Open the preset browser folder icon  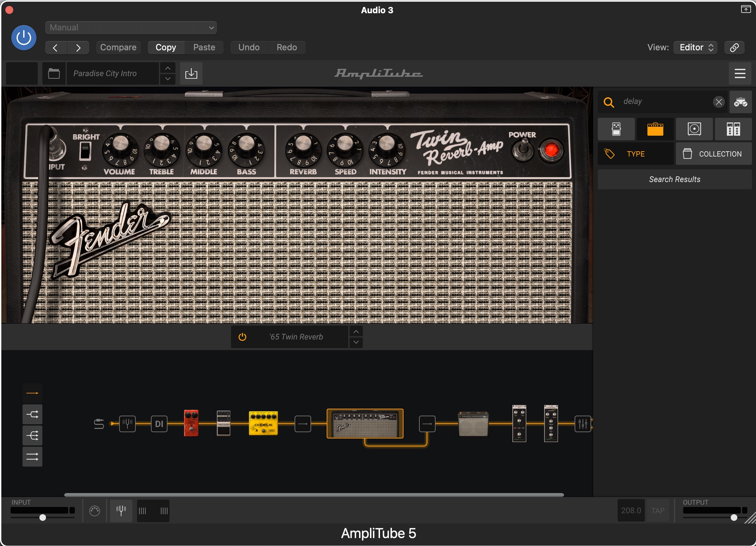tap(54, 73)
